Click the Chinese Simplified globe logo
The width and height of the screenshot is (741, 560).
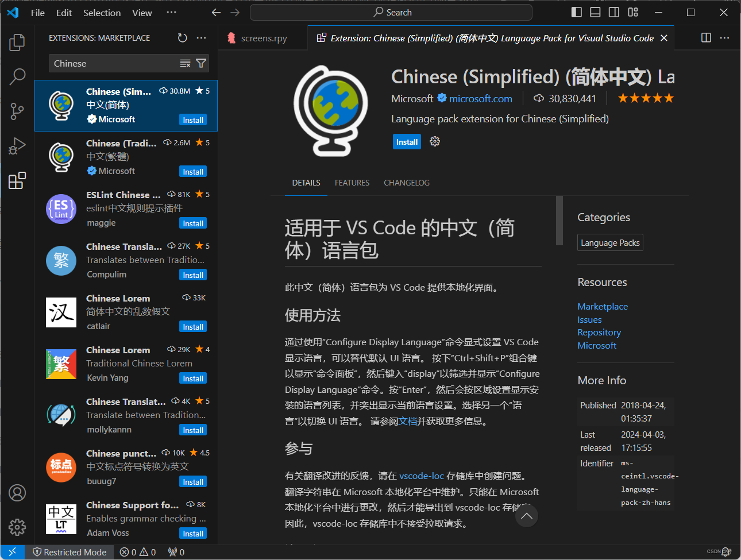pyautogui.click(x=331, y=111)
